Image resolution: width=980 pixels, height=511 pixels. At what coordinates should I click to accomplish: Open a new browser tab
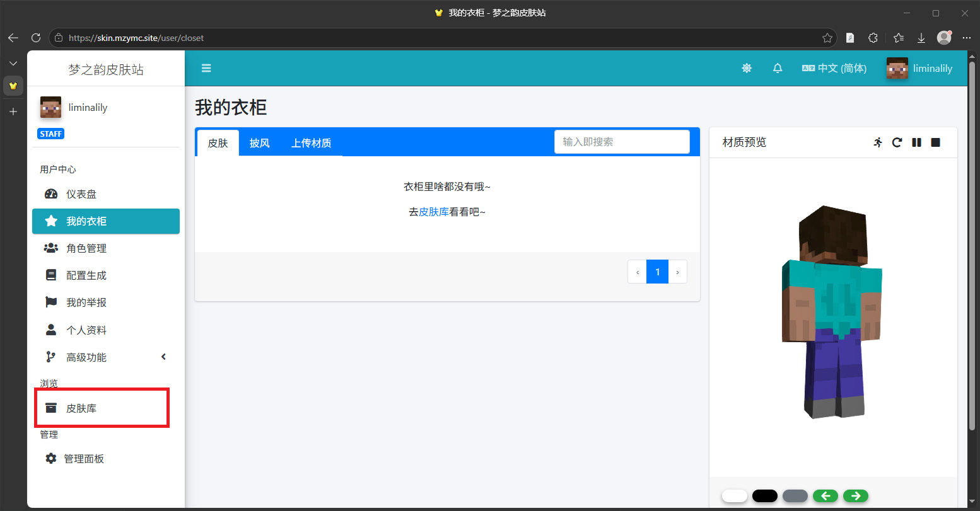coord(13,112)
